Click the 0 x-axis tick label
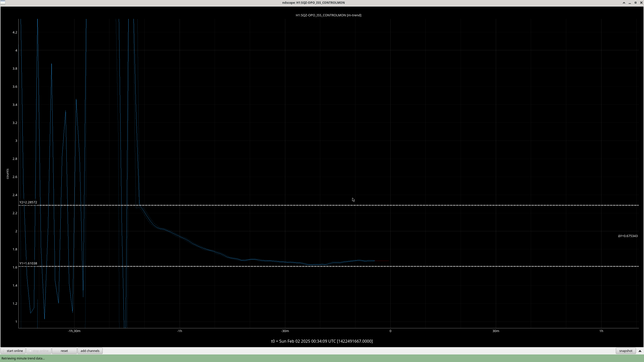This screenshot has width=644, height=362. point(390,331)
